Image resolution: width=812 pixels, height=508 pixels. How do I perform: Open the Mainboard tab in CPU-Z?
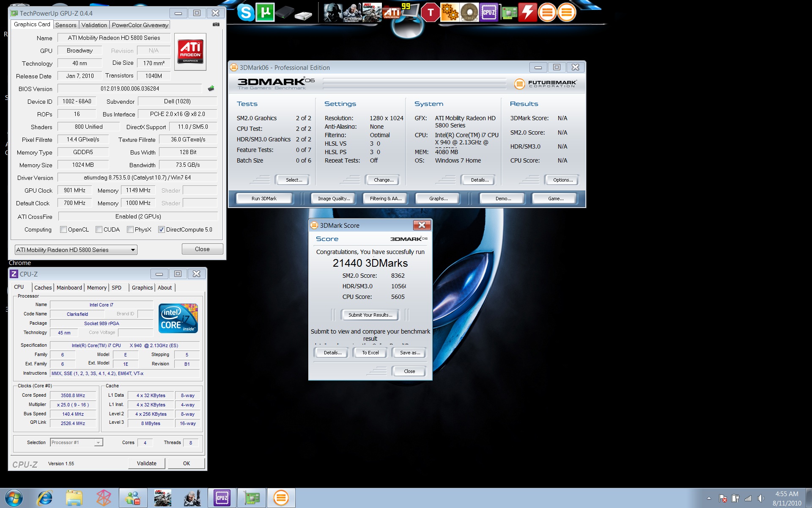69,287
